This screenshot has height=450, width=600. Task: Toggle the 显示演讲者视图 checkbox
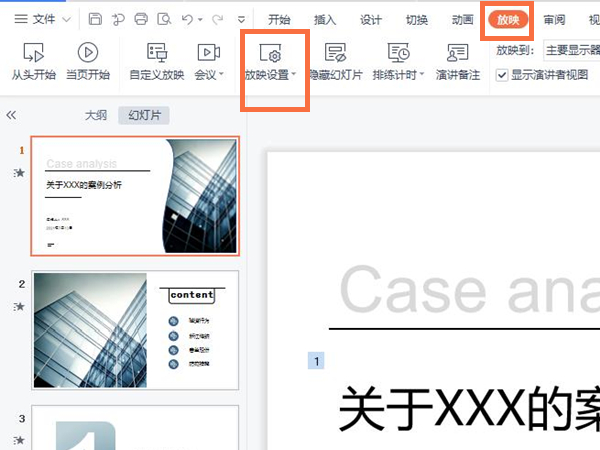(x=502, y=74)
